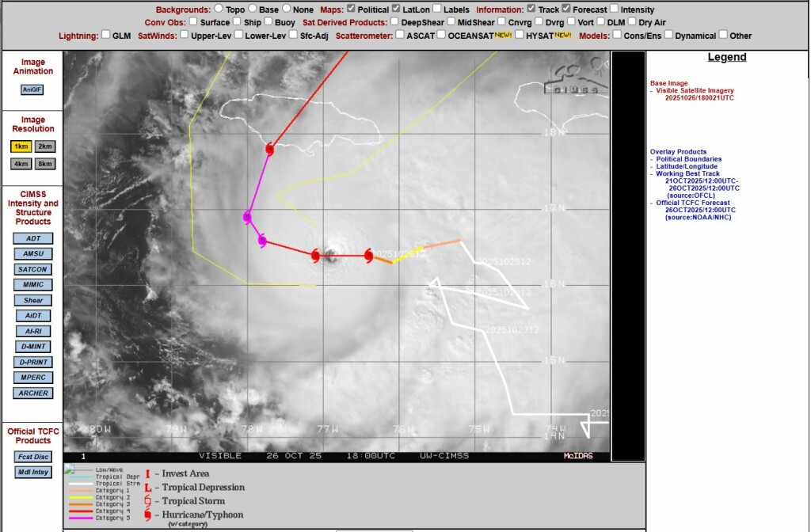
Task: Enable the GLM lightning checkbox
Action: click(x=106, y=35)
